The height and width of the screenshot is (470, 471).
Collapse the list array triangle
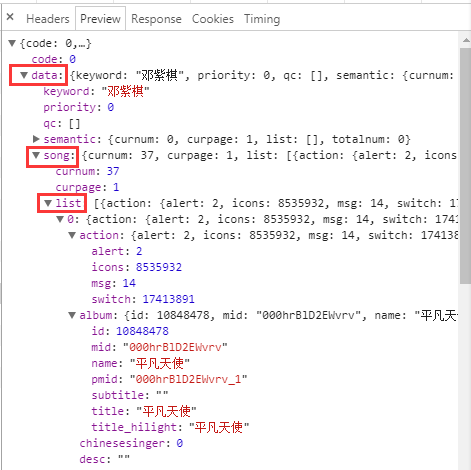[48, 203]
